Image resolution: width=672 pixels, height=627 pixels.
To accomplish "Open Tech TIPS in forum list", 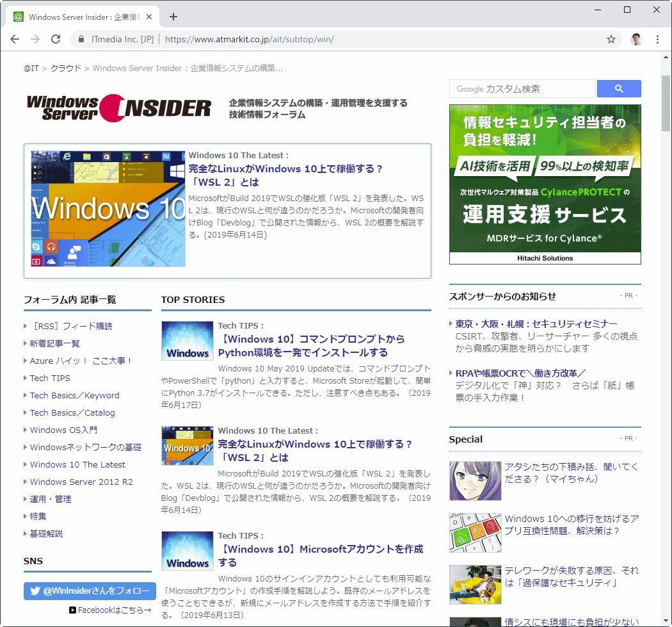I will (x=50, y=378).
